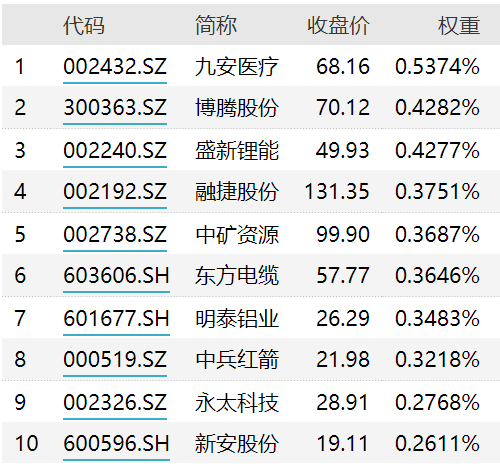Select stock name 盛新锂能

point(237,151)
